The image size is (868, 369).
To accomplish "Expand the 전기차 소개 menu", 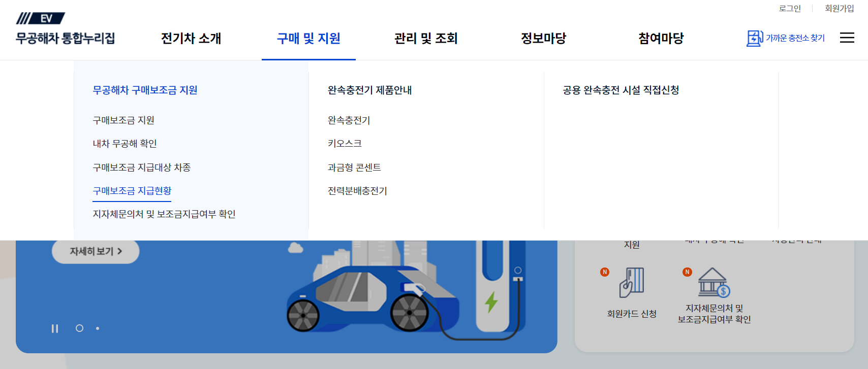I will click(x=190, y=38).
